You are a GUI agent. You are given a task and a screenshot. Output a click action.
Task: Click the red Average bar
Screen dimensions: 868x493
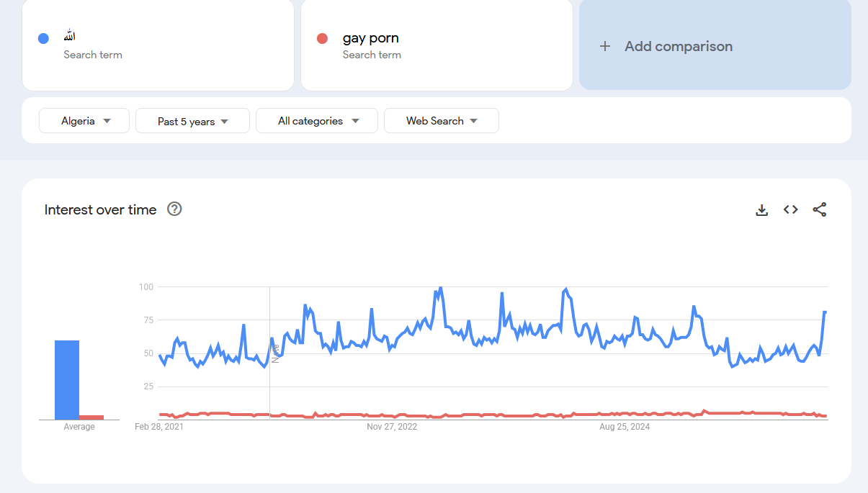[91, 417]
